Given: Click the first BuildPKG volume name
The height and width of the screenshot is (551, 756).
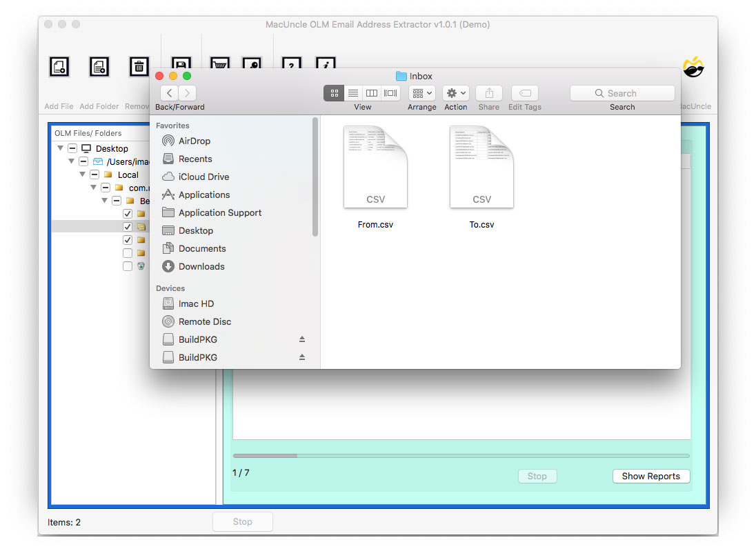Looking at the screenshot, I should coord(198,339).
